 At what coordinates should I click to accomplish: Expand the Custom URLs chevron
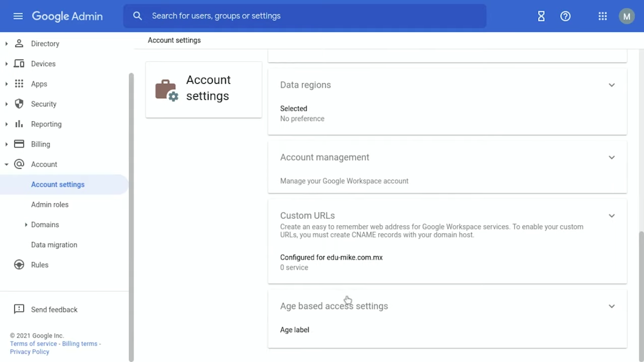611,216
